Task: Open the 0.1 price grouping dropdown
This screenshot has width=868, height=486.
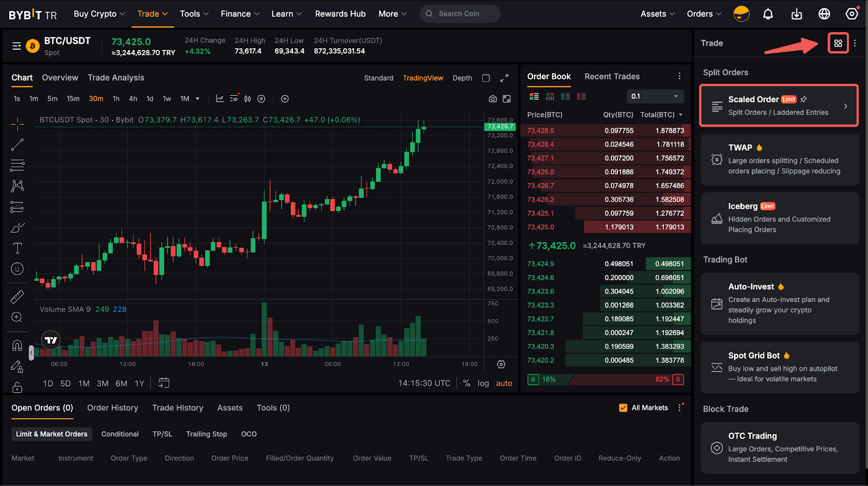Action: point(655,97)
